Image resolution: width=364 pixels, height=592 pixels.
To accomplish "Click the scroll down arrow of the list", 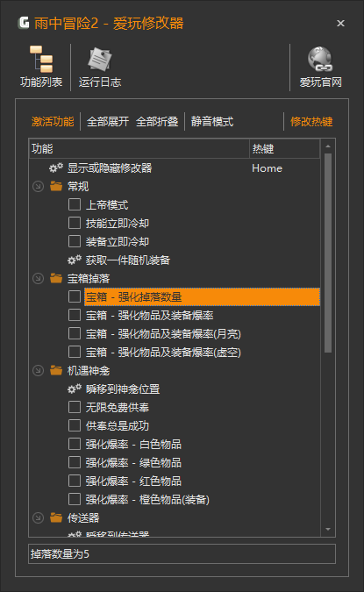I will tap(328, 530).
